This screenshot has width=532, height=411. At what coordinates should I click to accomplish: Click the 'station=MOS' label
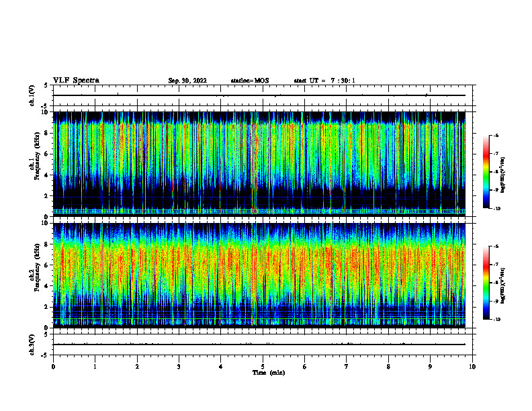pyautogui.click(x=250, y=81)
